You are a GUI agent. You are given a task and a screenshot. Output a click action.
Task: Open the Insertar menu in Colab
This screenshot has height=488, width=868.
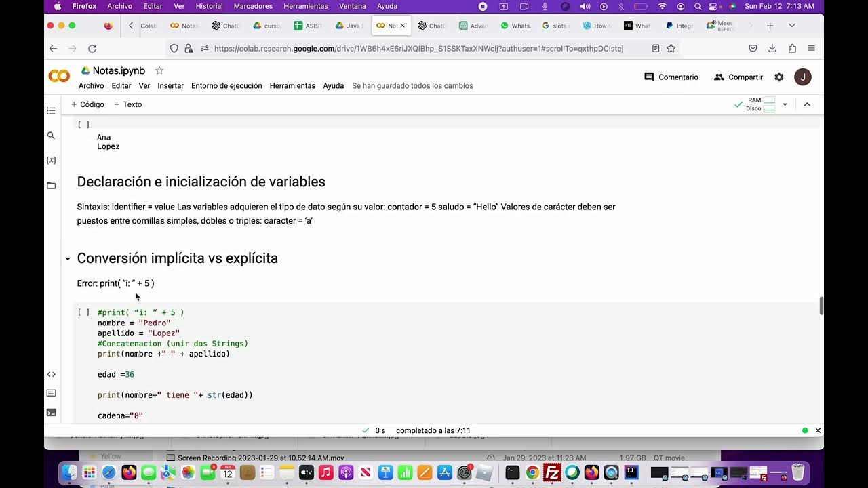[x=171, y=86]
